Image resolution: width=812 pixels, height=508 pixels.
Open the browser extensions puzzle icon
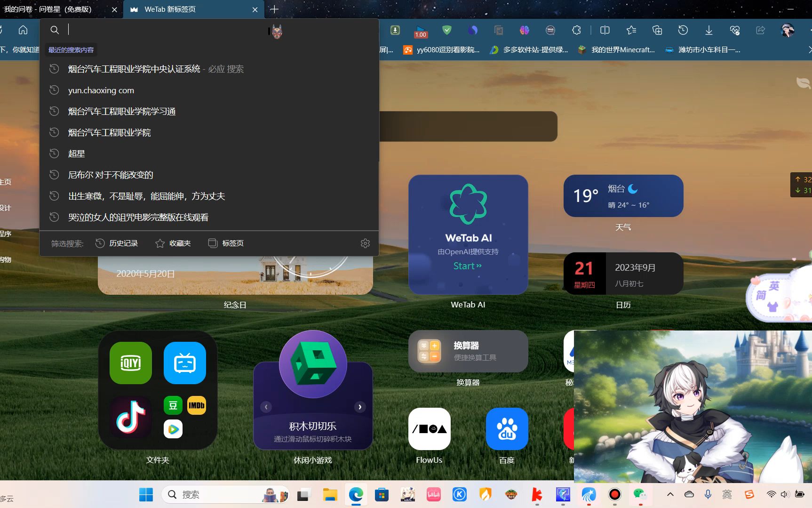(x=576, y=30)
